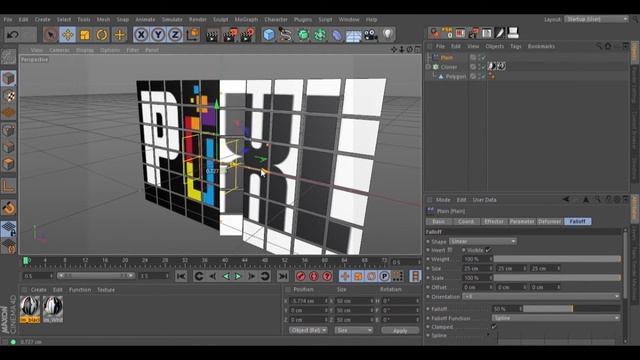The height and width of the screenshot is (360, 640).
Task: Open the Size mode dropdown
Action: tap(354, 330)
